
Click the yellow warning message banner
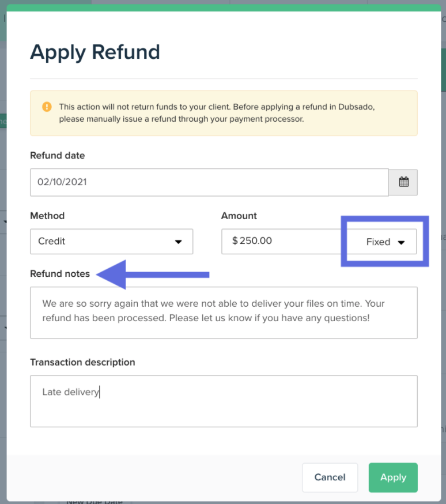coord(224,114)
